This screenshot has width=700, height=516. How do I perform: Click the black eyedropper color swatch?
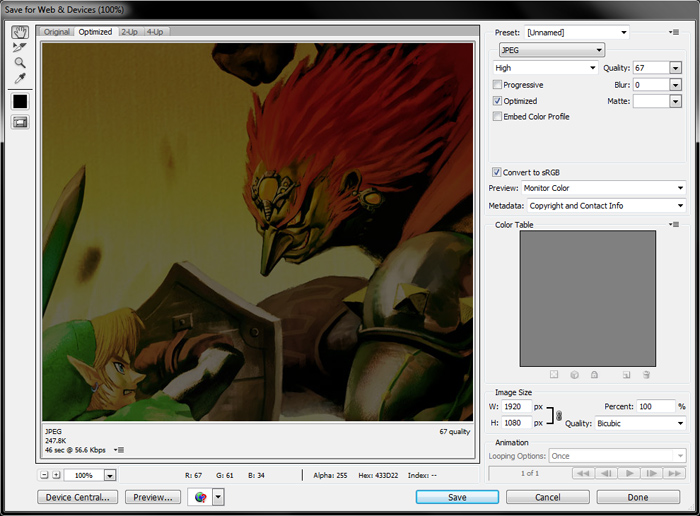click(x=20, y=102)
